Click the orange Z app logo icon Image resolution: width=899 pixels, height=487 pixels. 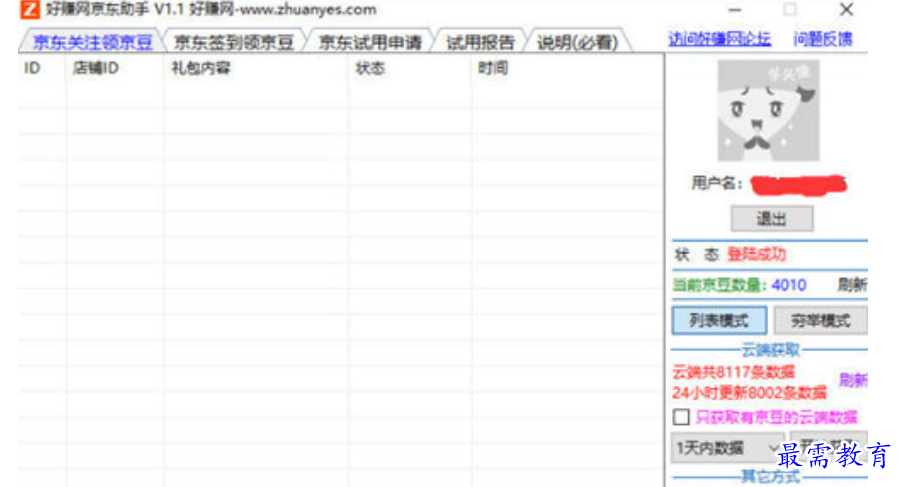pos(30,9)
